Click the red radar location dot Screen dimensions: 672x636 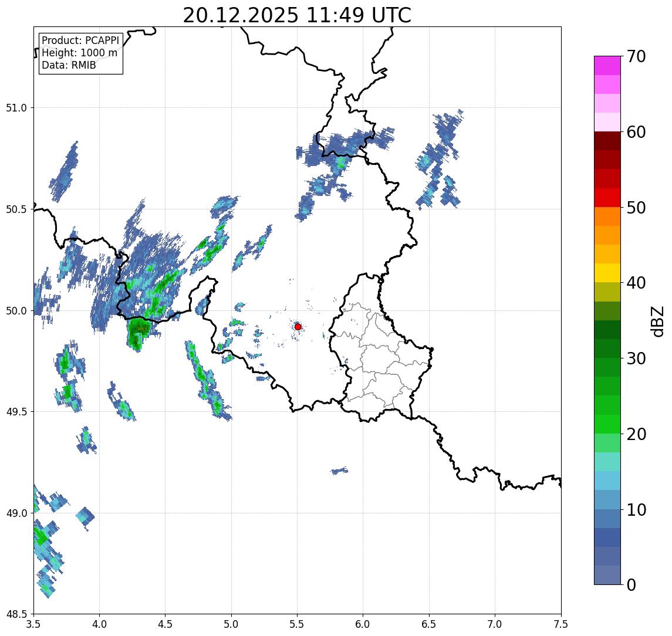(x=298, y=327)
